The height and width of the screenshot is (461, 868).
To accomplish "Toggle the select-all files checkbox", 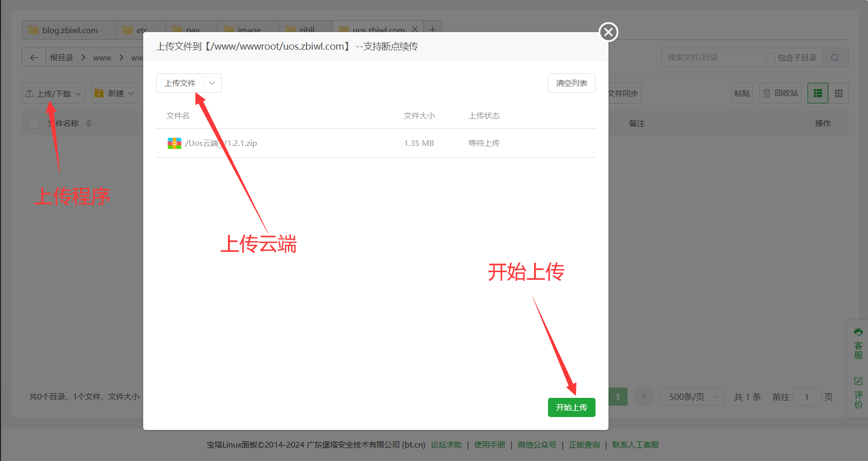I will tap(34, 124).
